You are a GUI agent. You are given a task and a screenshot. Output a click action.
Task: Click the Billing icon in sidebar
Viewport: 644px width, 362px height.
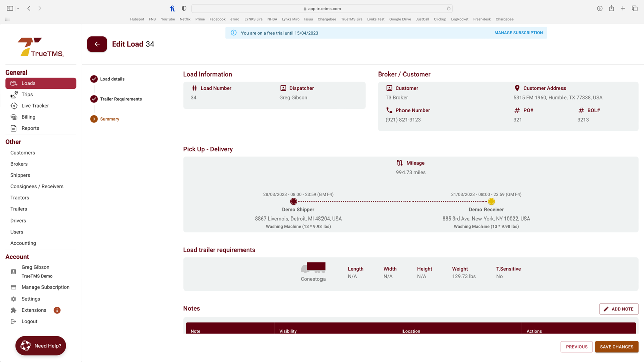point(14,117)
